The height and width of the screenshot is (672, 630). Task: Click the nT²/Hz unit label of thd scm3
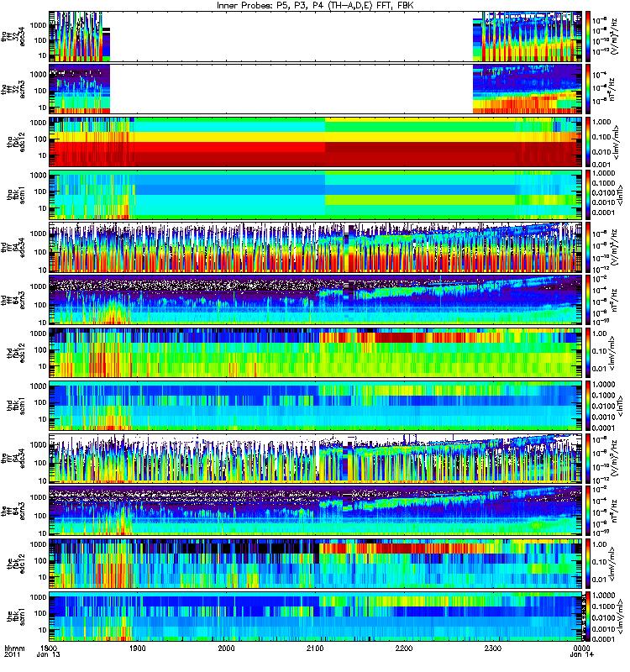614,300
